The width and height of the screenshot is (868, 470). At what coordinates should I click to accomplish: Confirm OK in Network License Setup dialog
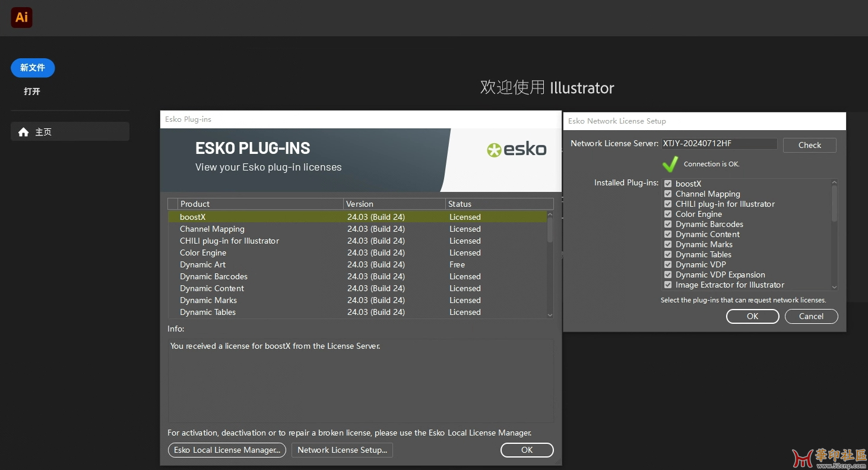click(x=753, y=316)
